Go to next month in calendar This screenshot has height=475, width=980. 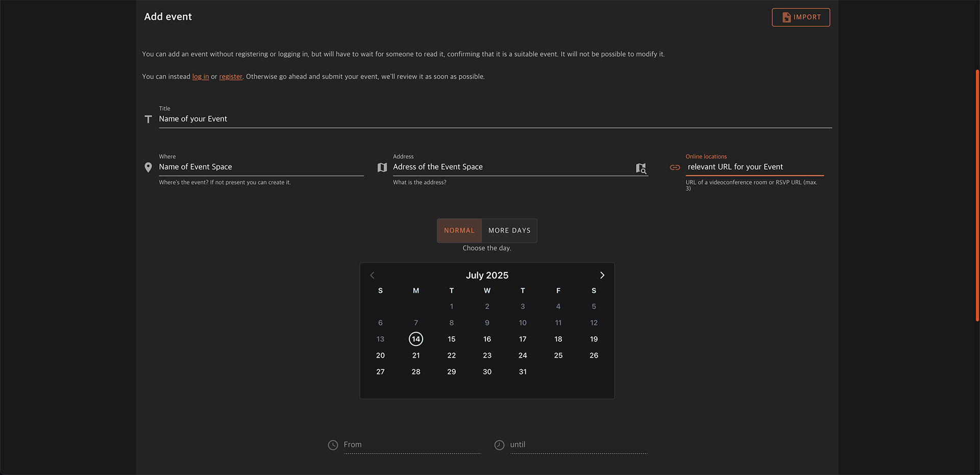602,275
